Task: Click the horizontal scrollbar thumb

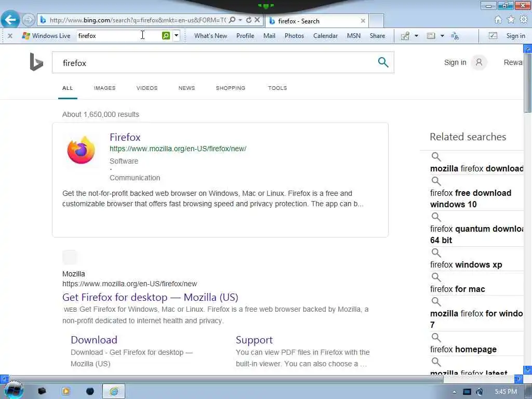Action: tap(227, 379)
